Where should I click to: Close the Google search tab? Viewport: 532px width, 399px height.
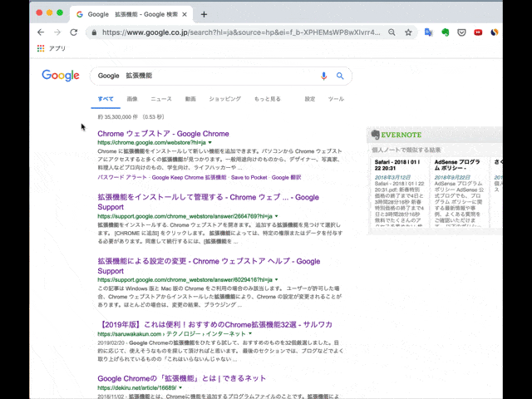coord(185,14)
